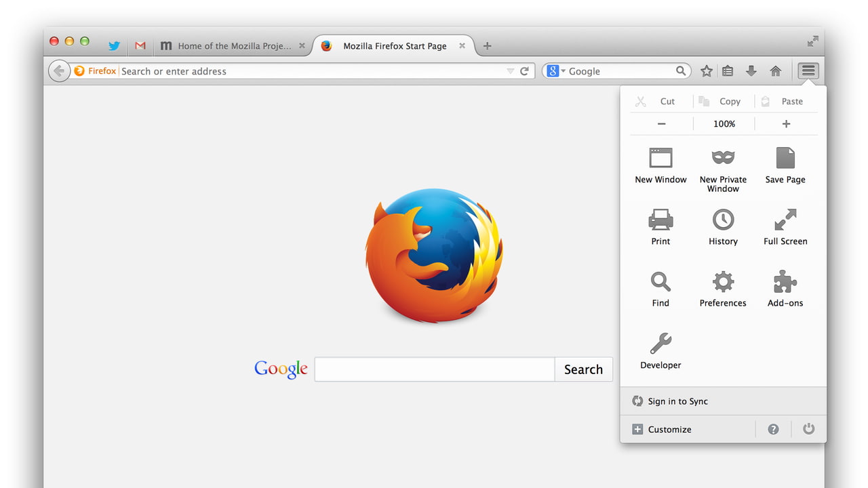The width and height of the screenshot is (868, 488).
Task: Click the Google Search button
Action: tap(583, 369)
